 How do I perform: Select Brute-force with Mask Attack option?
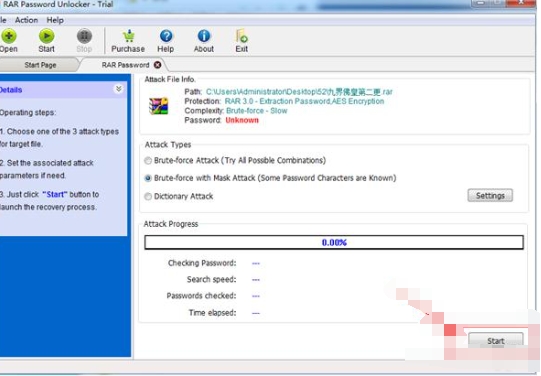tap(148, 178)
